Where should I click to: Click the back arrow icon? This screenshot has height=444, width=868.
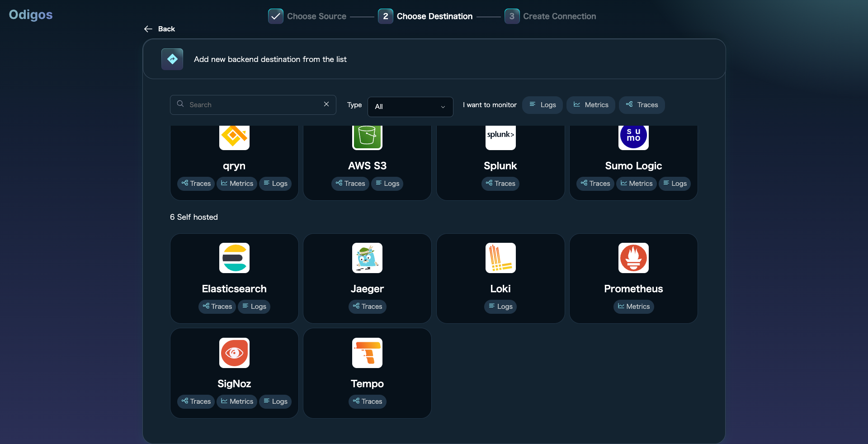[148, 29]
